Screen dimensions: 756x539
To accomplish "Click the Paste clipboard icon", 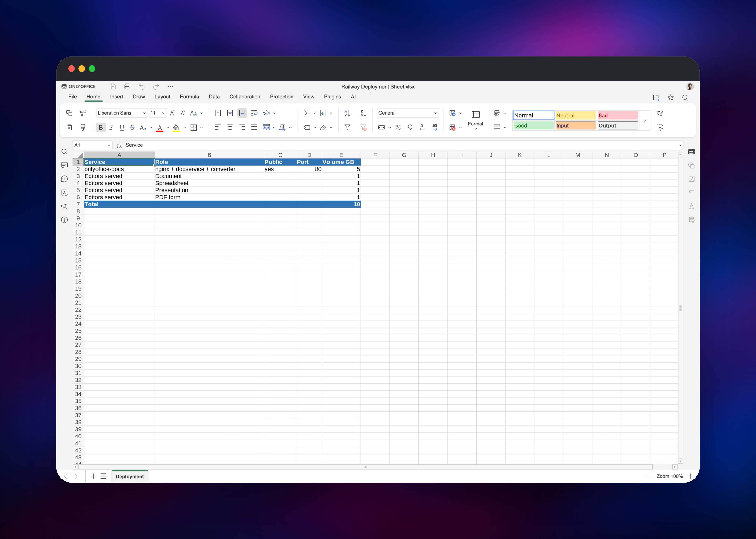I will [69, 128].
